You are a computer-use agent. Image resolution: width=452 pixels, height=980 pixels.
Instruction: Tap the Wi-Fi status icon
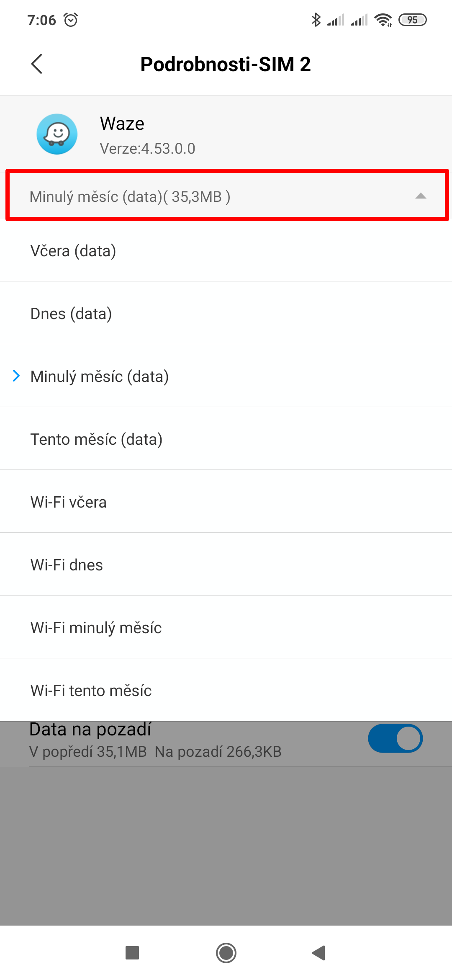coord(383,20)
